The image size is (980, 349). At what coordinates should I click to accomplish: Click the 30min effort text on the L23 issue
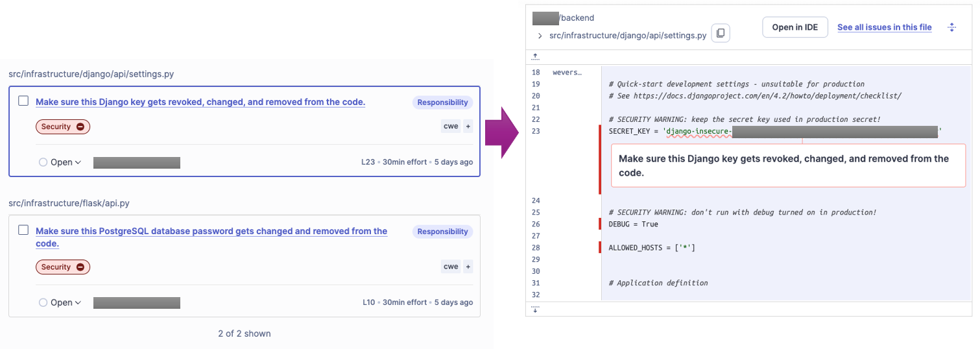click(405, 162)
